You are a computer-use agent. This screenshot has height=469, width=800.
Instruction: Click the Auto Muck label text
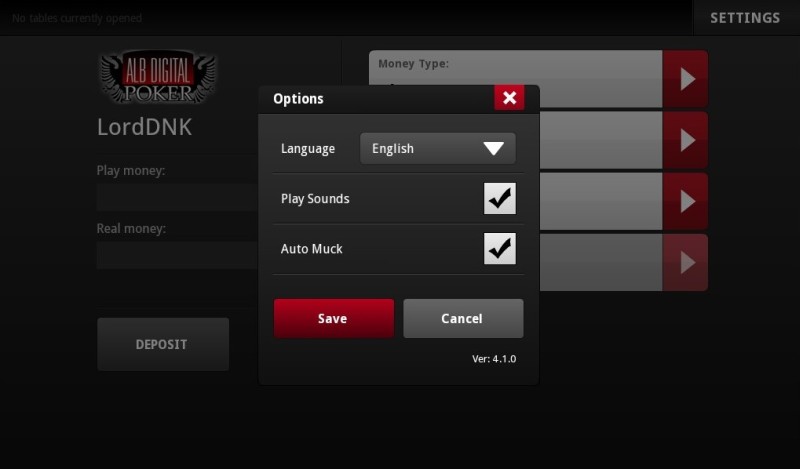[x=312, y=249]
